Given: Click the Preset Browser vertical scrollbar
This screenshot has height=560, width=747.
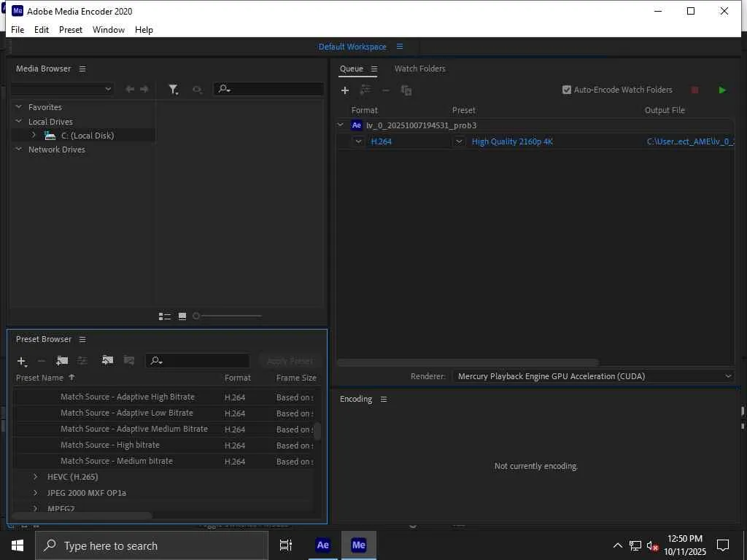Looking at the screenshot, I should [317, 432].
